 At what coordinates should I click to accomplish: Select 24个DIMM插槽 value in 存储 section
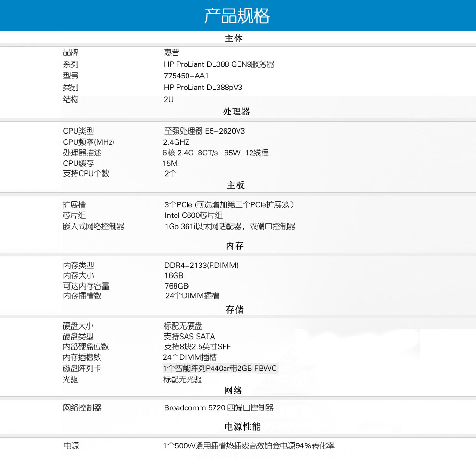tap(190, 357)
